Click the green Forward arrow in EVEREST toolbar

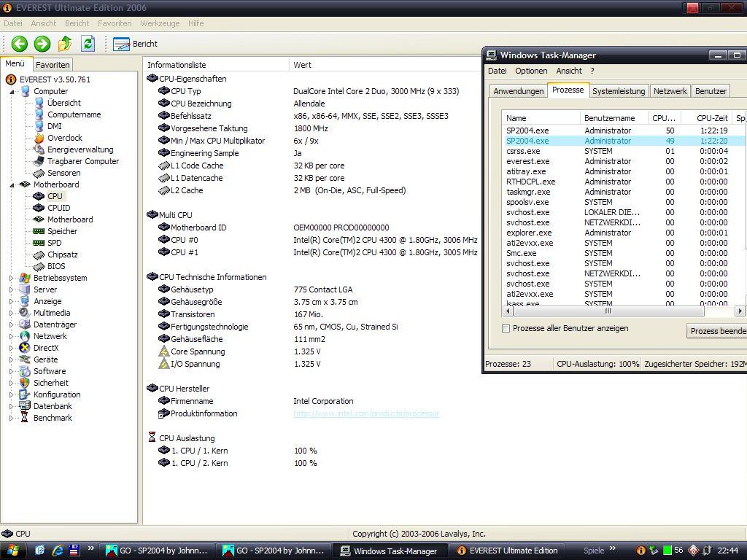(42, 44)
